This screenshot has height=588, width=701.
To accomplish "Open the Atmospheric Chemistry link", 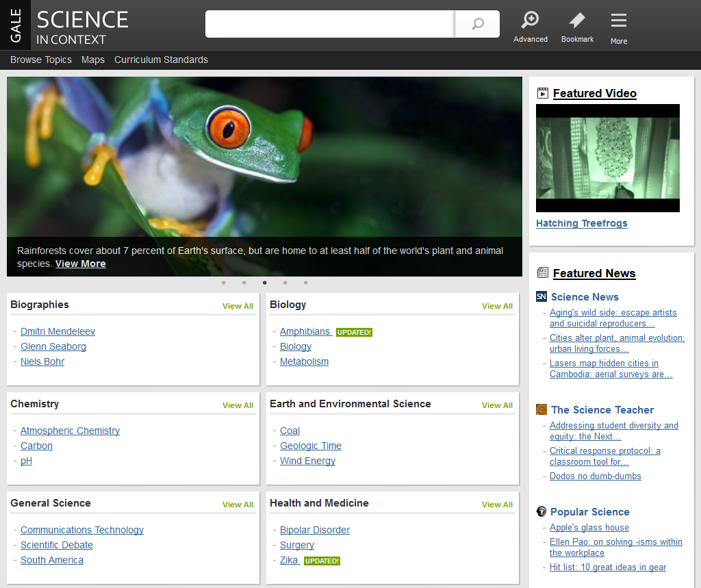I will (70, 431).
